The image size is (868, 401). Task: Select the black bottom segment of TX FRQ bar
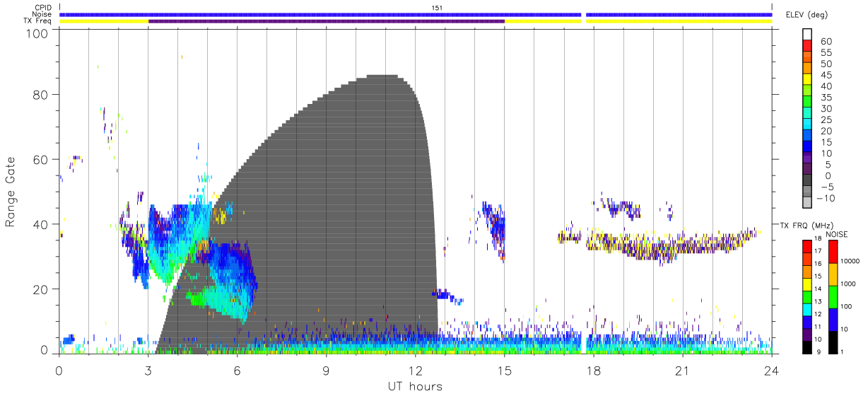[x=807, y=346]
